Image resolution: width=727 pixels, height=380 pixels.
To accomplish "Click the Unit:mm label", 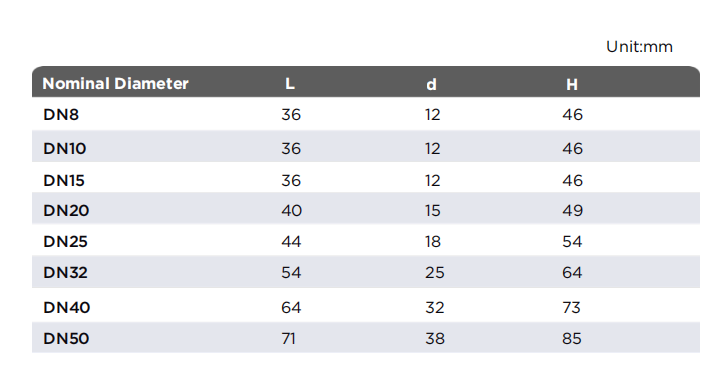I will pos(639,47).
